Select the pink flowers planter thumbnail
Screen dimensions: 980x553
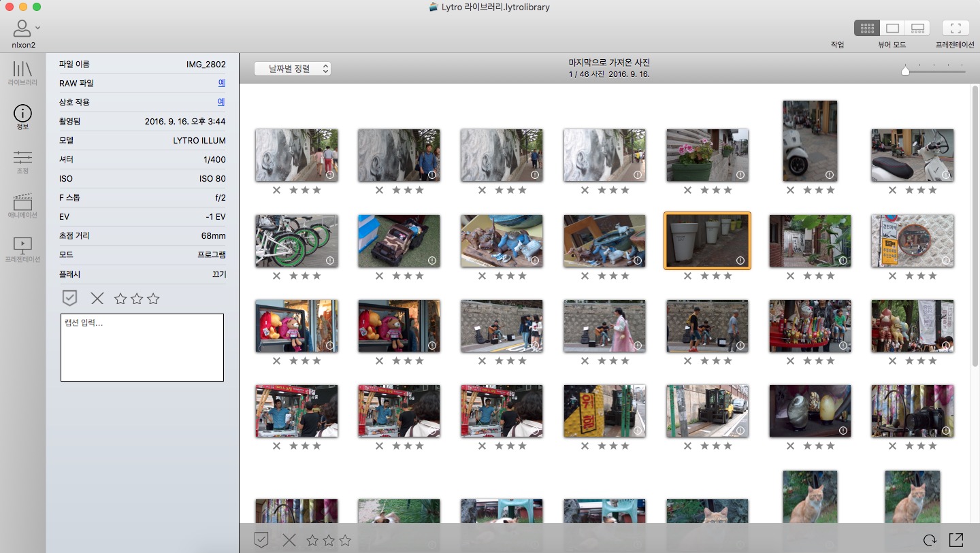[x=707, y=155]
